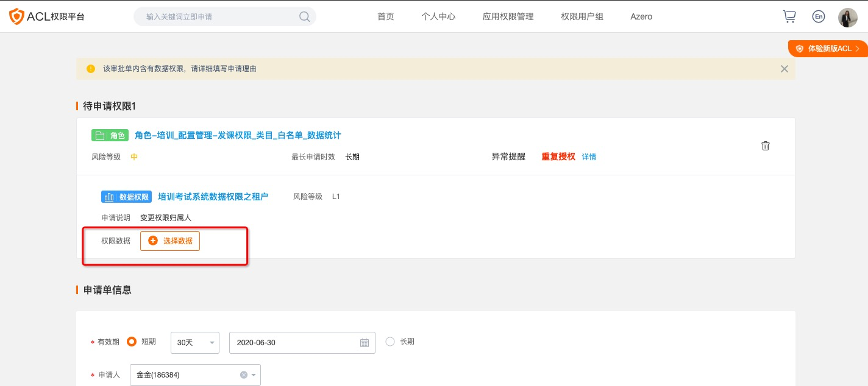Click the 重复授权 warning text
This screenshot has height=386, width=868.
pyautogui.click(x=558, y=156)
